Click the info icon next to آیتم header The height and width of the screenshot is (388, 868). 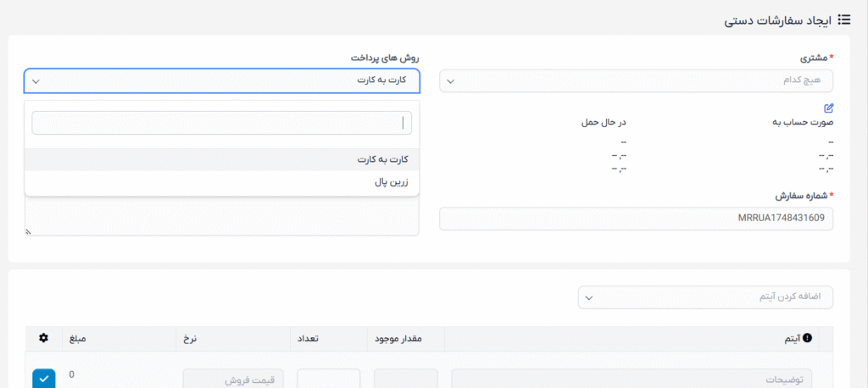(x=808, y=338)
